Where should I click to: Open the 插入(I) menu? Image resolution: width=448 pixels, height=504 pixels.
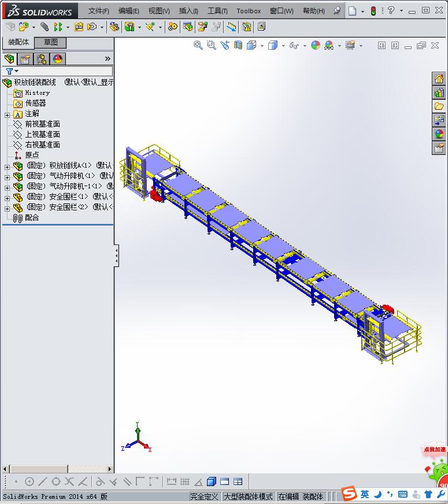click(188, 11)
